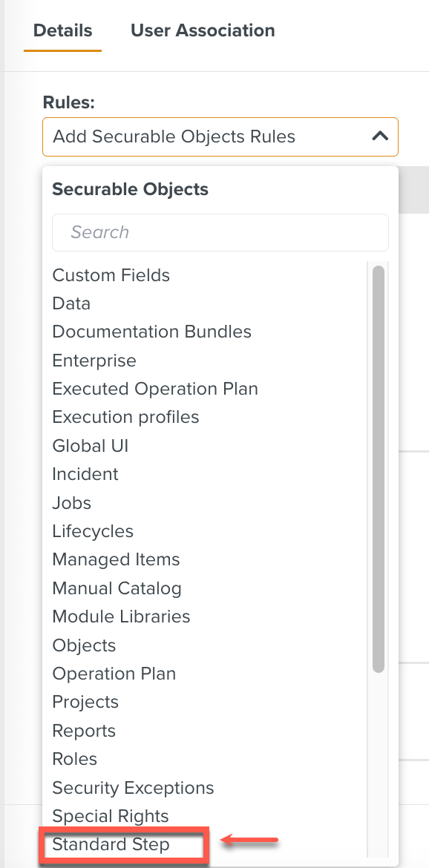Pick Managed Items from the list
The image size is (429, 868).
click(x=116, y=559)
